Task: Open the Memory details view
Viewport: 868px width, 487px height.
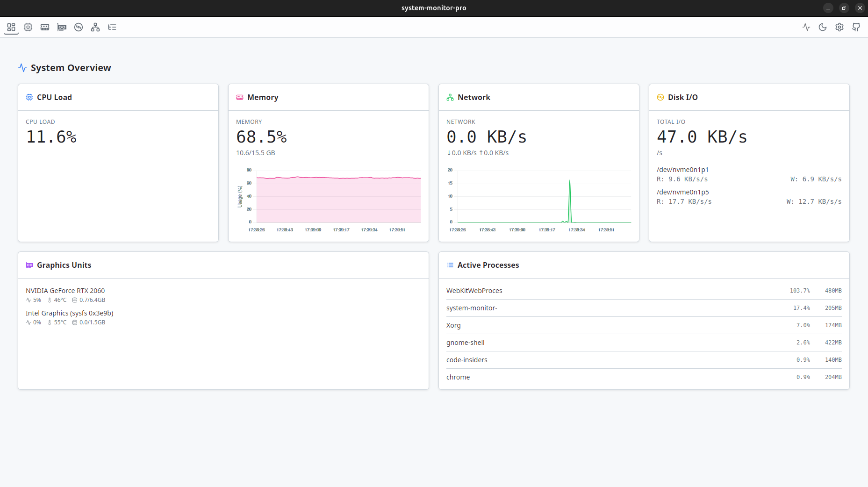Action: pyautogui.click(x=45, y=27)
